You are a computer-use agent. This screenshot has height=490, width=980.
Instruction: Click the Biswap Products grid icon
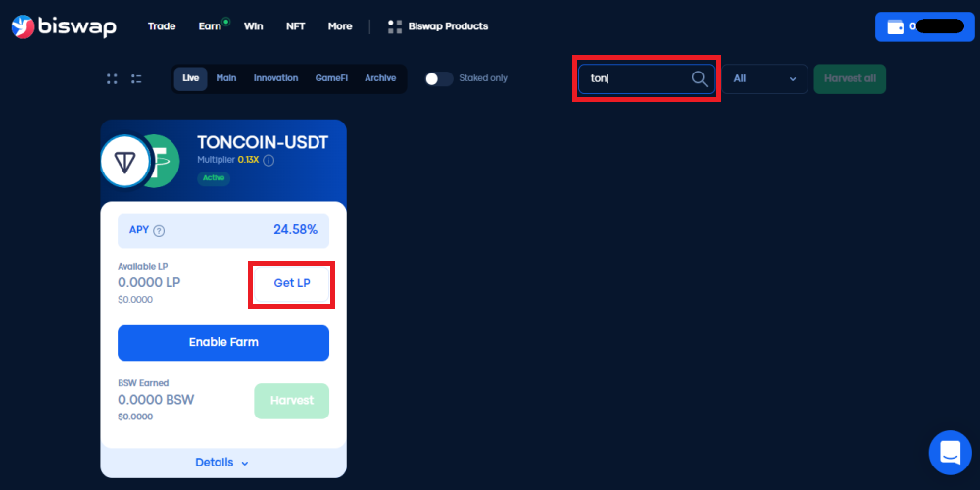click(x=394, y=26)
